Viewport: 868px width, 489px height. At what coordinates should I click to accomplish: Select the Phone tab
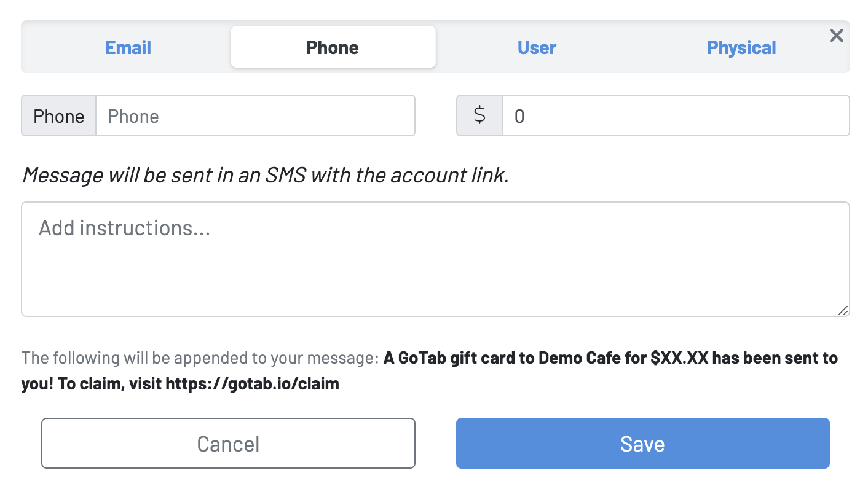[x=333, y=47]
